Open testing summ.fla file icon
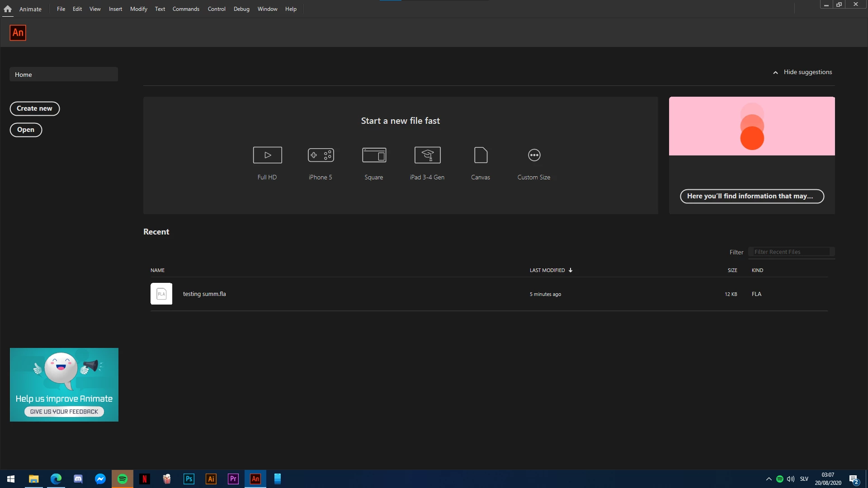The width and height of the screenshot is (868, 488). coord(161,294)
